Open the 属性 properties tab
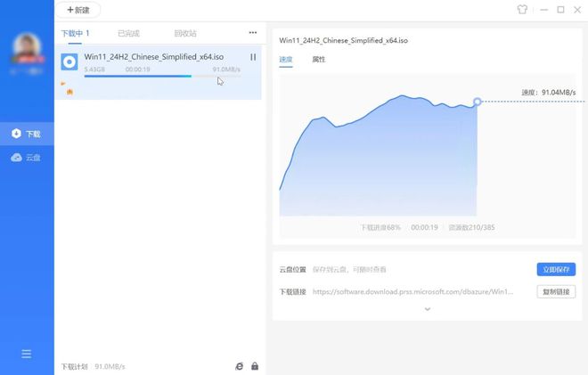The width and height of the screenshot is (588, 375). coord(319,60)
